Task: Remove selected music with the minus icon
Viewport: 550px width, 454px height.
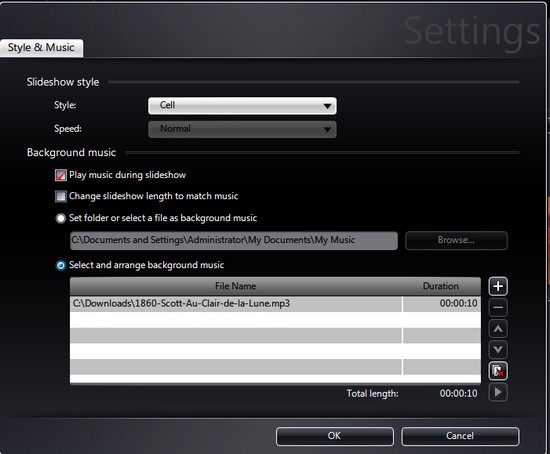Action: 498,307
